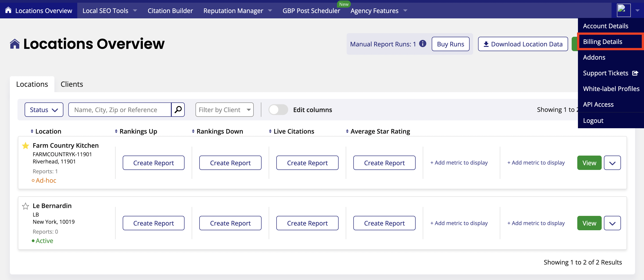Create Star Rating report for Le Bernardin
The height and width of the screenshot is (280, 644).
click(384, 223)
